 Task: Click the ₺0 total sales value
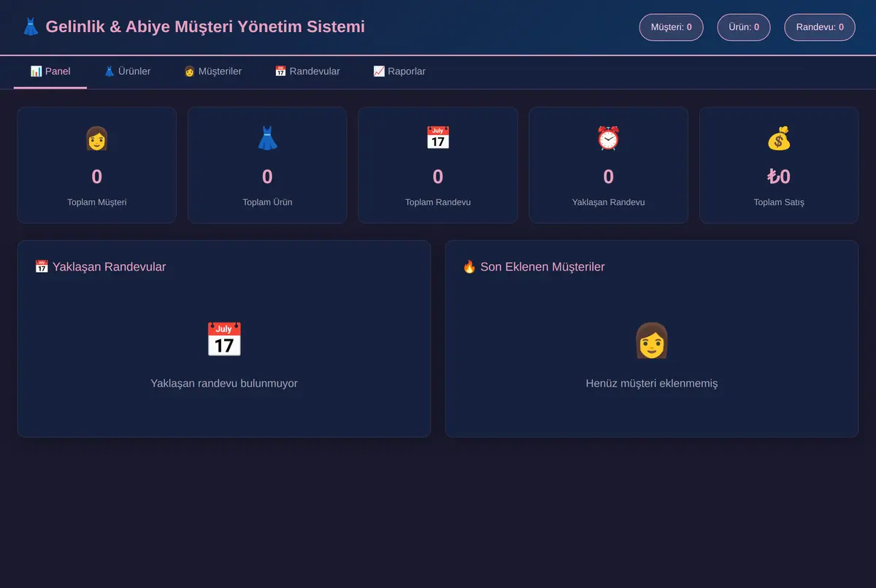pos(779,177)
